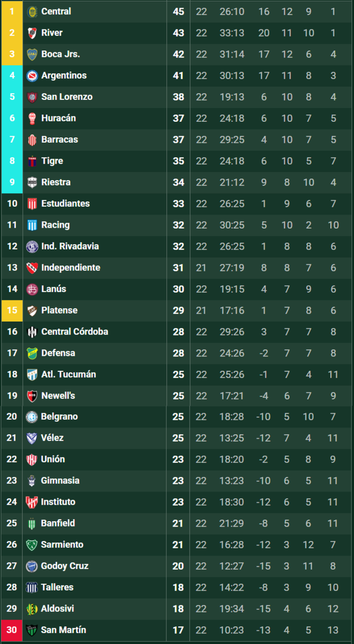The width and height of the screenshot is (354, 644).
Task: Click the Huracán balloon crest icon
Action: coord(32,118)
